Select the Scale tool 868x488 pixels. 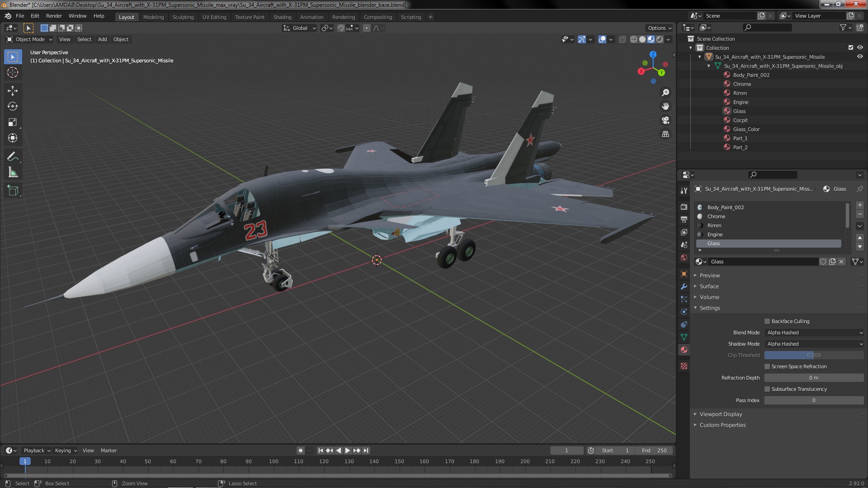click(13, 122)
